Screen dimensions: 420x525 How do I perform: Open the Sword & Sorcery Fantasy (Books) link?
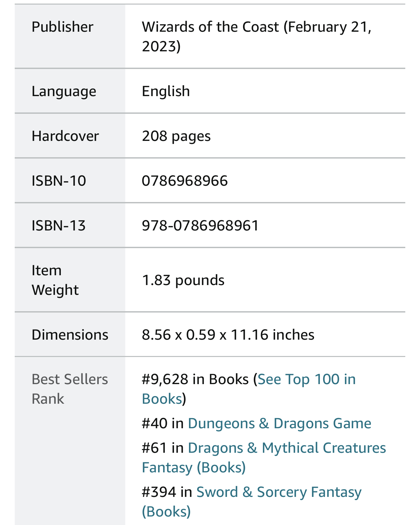click(x=279, y=492)
